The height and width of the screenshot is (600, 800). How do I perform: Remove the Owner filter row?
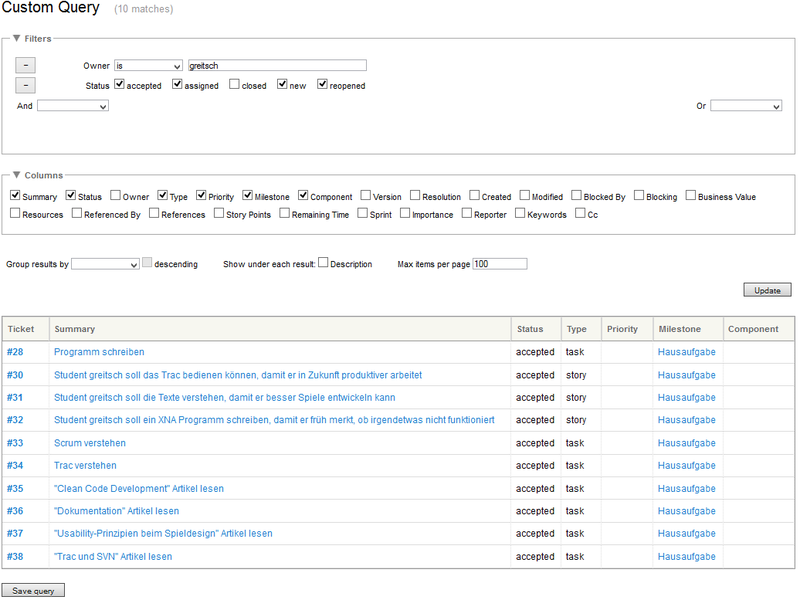pos(25,64)
